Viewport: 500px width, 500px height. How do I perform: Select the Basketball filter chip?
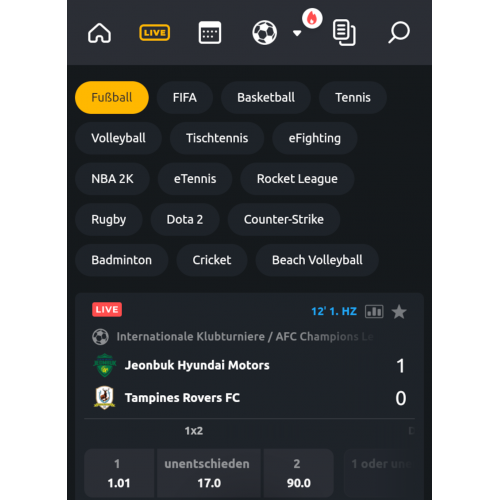point(266,97)
